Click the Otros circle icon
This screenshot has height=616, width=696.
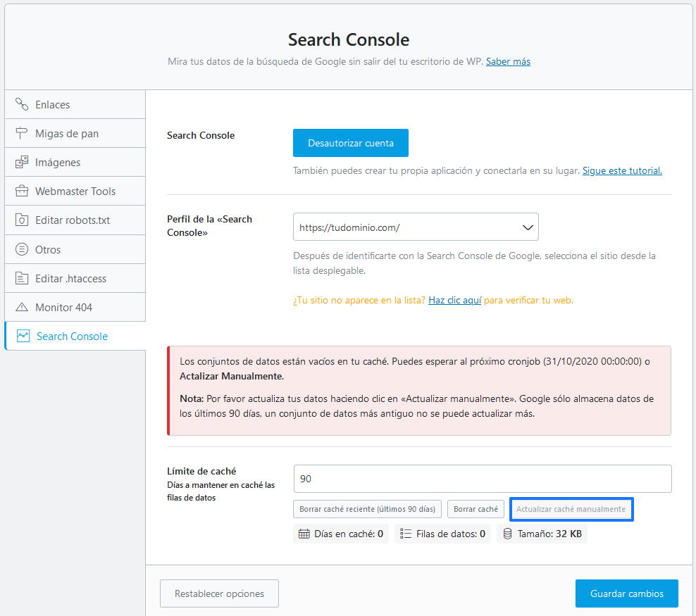click(22, 249)
